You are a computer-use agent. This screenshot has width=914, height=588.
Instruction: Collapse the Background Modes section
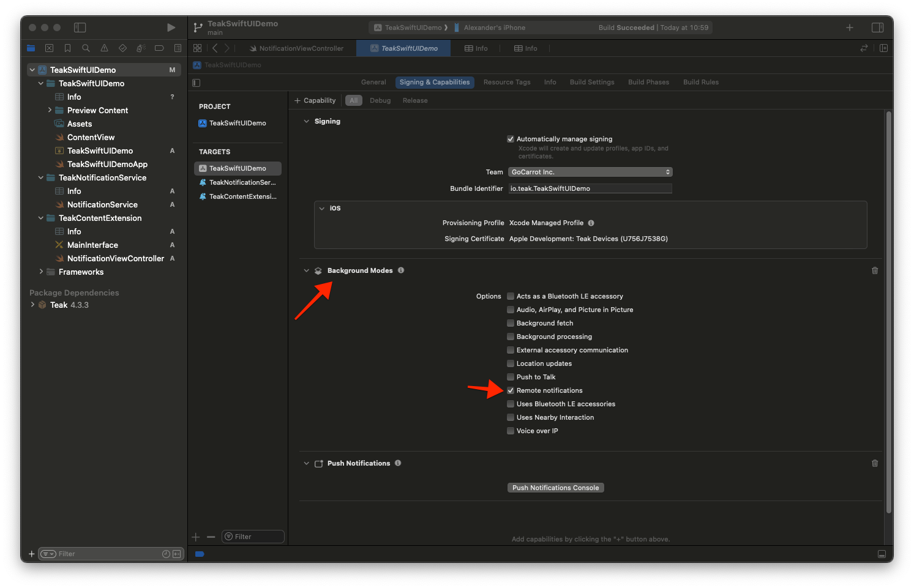click(x=307, y=270)
